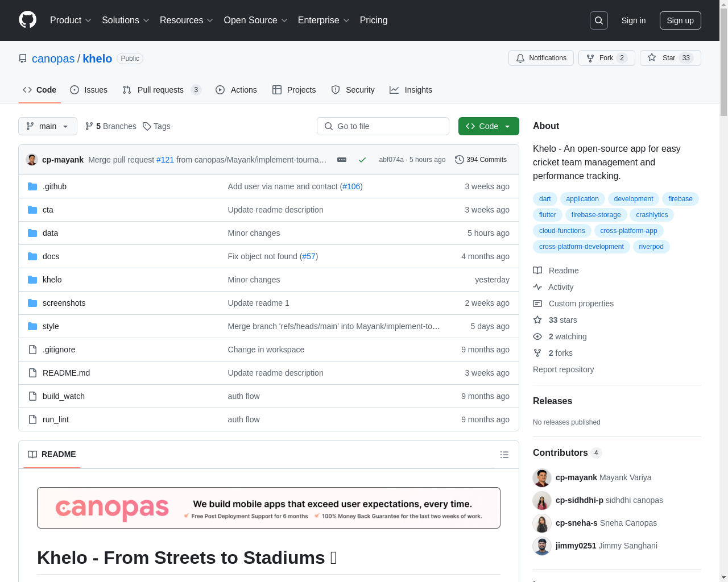Switch to the Security tab
Viewport: 728px width, 582px height.
[x=353, y=90]
